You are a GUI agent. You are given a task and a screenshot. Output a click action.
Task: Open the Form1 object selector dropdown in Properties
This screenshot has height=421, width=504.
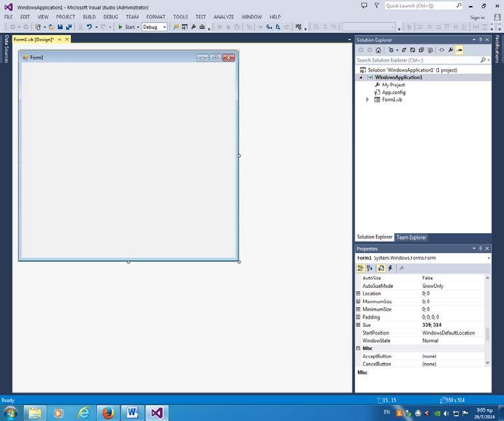[x=489, y=258]
